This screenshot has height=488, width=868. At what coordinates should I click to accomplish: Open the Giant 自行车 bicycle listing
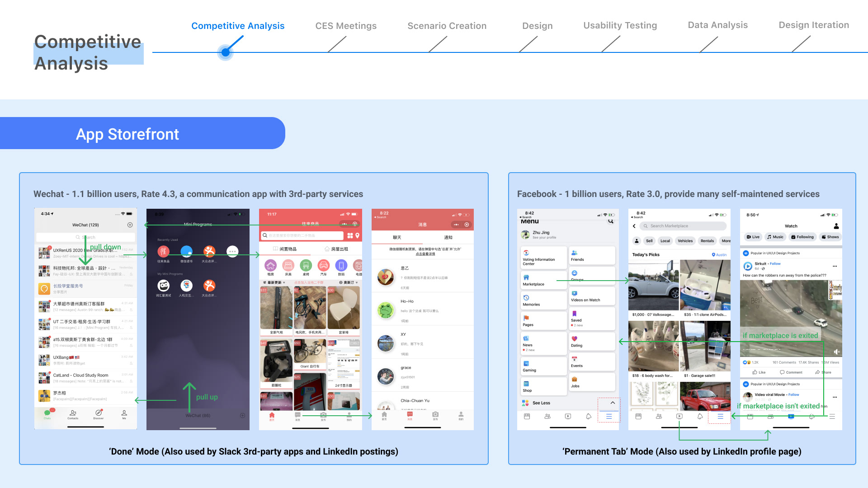[310, 354]
